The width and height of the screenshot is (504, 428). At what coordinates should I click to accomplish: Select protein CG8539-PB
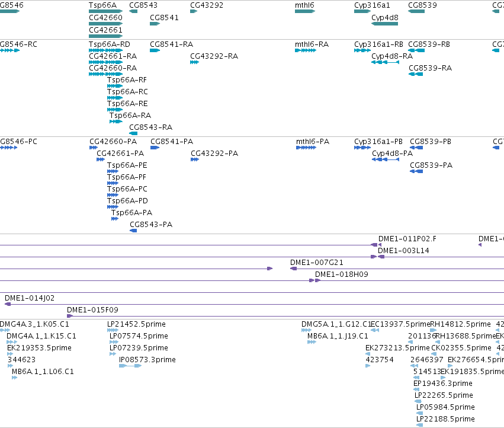tap(416, 148)
